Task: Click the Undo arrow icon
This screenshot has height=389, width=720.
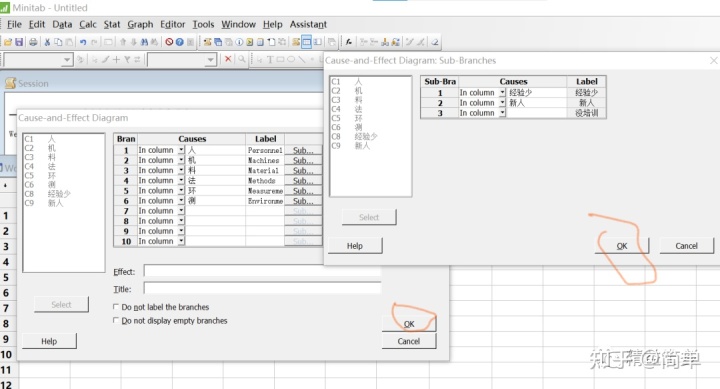Action: coord(83,42)
